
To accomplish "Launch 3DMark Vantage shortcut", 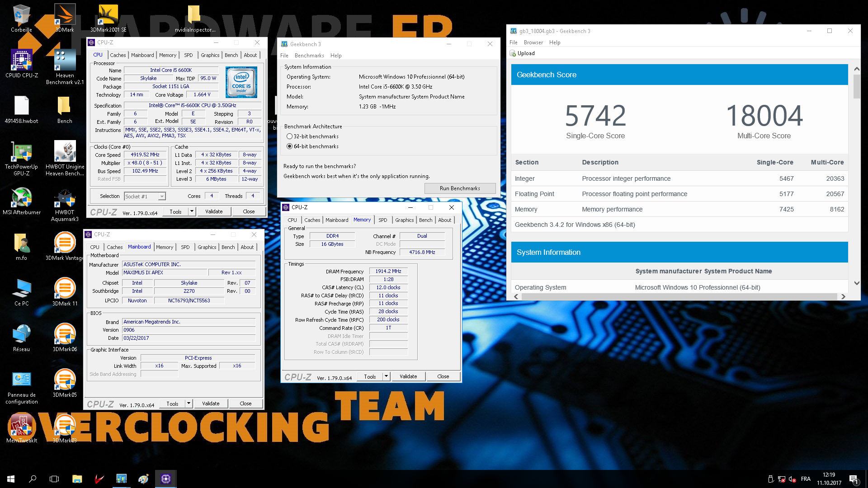I will (x=65, y=246).
